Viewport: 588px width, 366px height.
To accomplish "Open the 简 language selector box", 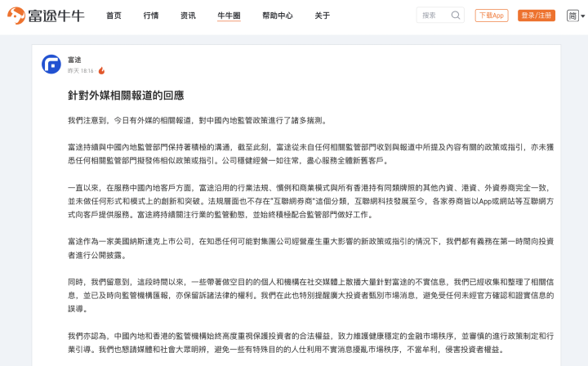I will pyautogui.click(x=572, y=16).
